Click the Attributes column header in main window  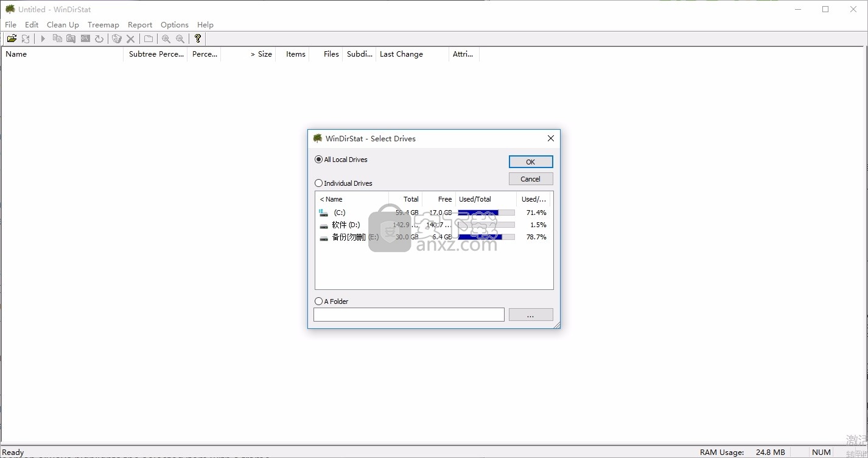pos(464,54)
